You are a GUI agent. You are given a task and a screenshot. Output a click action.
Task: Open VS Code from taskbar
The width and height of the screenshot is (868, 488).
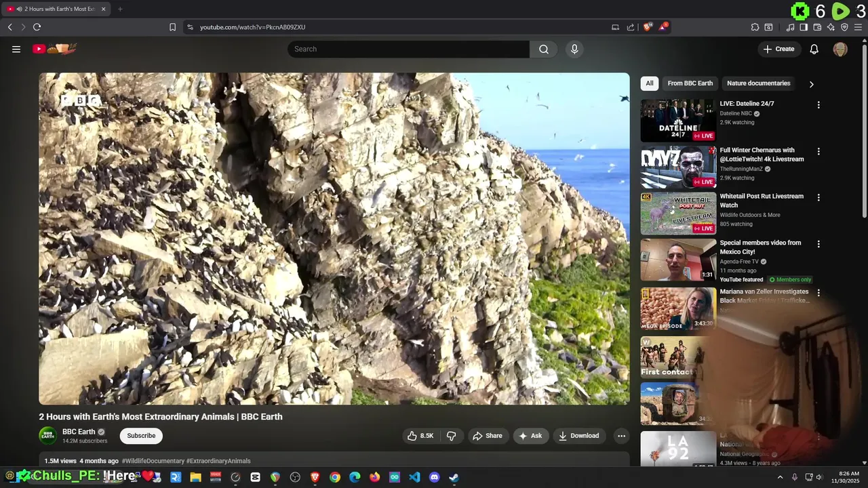coord(414,477)
